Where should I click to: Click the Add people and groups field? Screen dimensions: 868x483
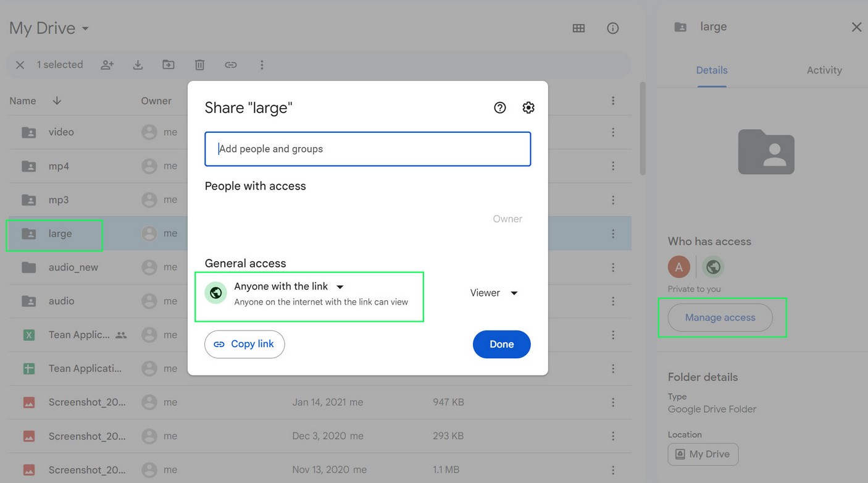367,149
